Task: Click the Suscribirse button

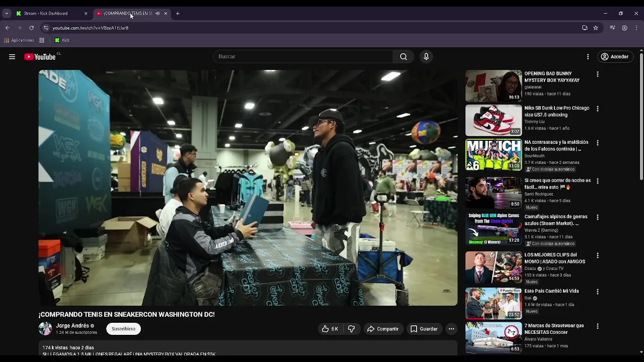Action: coord(123,329)
